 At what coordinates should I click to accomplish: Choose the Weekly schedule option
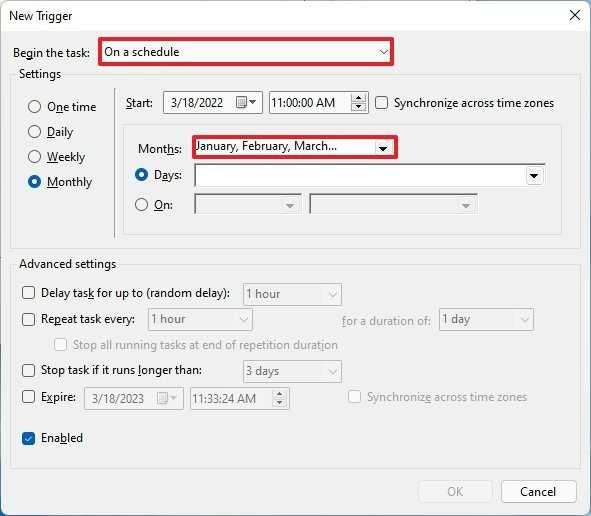tap(34, 156)
